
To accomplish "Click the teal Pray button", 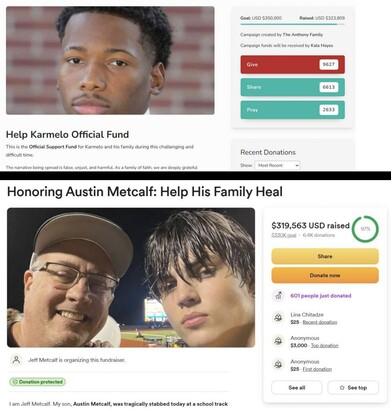I will point(292,110).
